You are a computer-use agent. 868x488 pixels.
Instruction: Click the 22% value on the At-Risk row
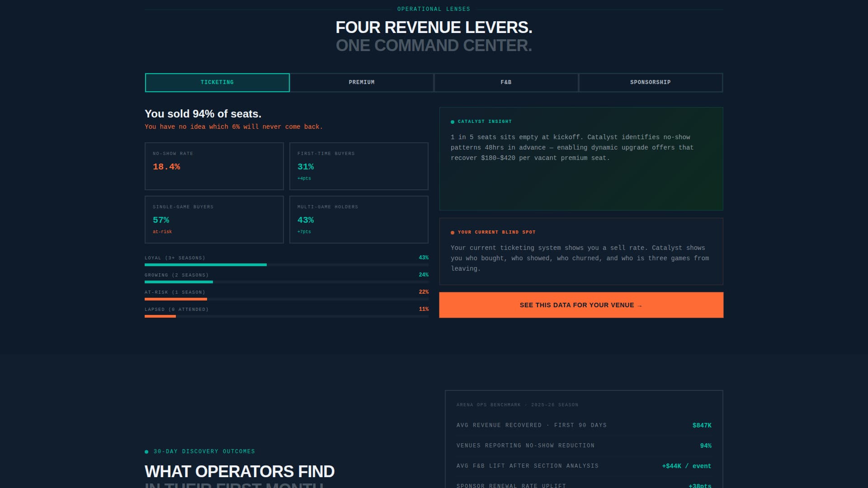click(x=424, y=292)
